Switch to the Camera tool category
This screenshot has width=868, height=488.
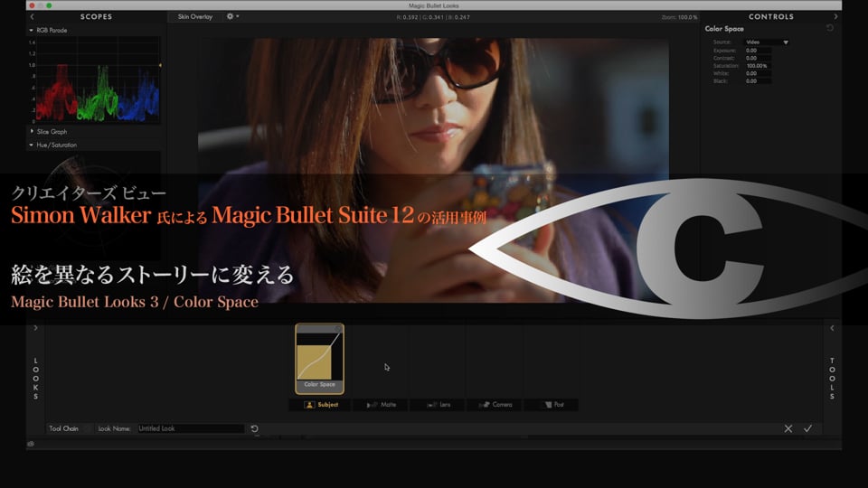click(x=495, y=405)
